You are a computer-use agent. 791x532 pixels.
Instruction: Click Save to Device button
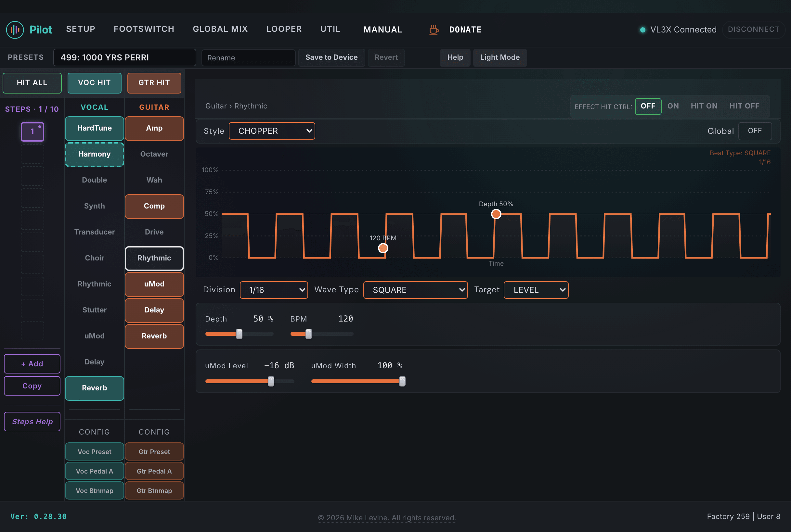tap(331, 58)
